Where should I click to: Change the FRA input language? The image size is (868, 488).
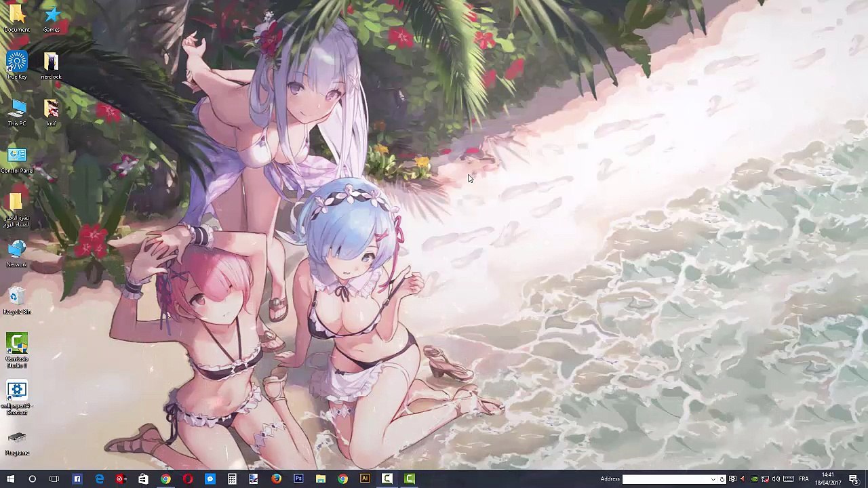(804, 479)
